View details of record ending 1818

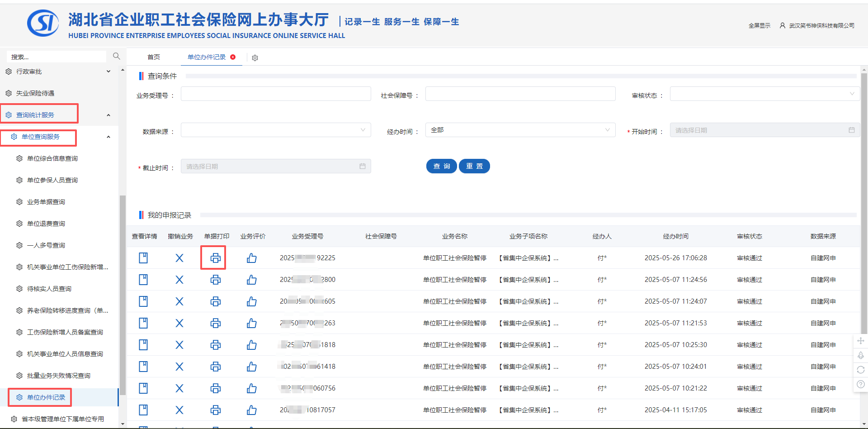(x=143, y=345)
